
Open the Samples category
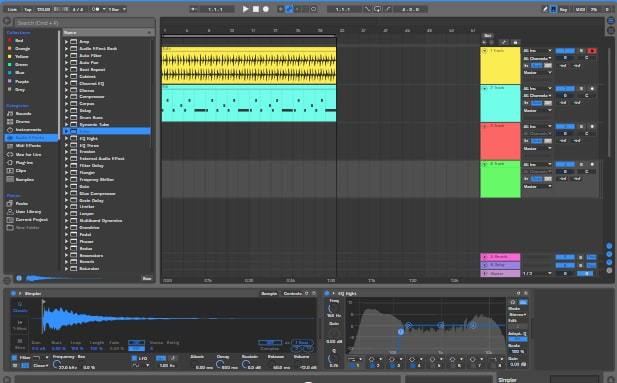(x=24, y=179)
